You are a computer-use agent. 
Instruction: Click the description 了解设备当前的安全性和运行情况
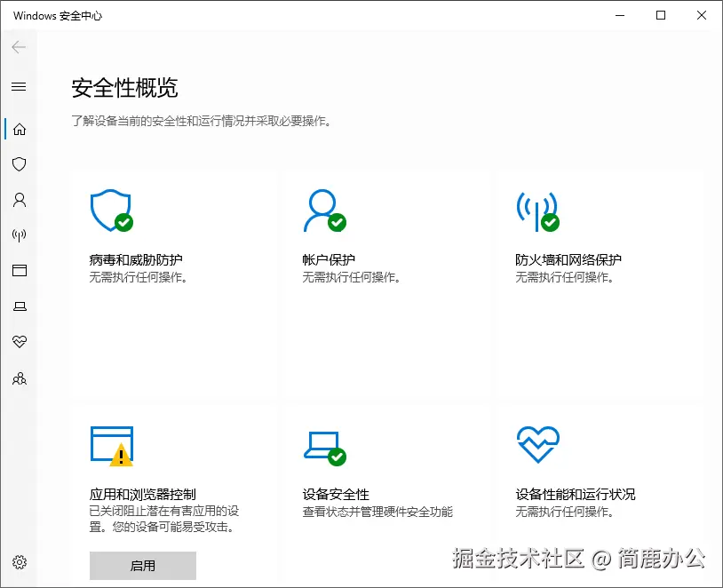pyautogui.click(x=202, y=122)
